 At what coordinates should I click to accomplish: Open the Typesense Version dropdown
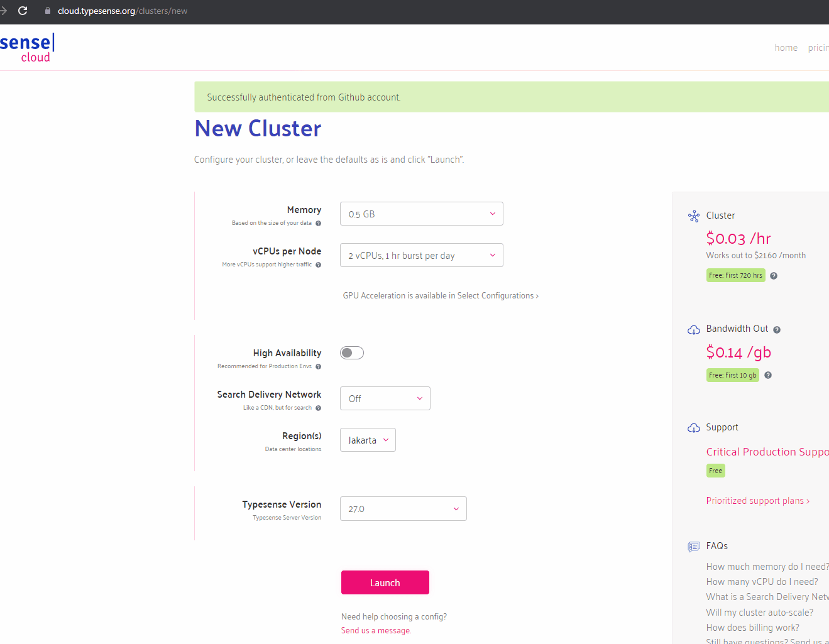(404, 509)
